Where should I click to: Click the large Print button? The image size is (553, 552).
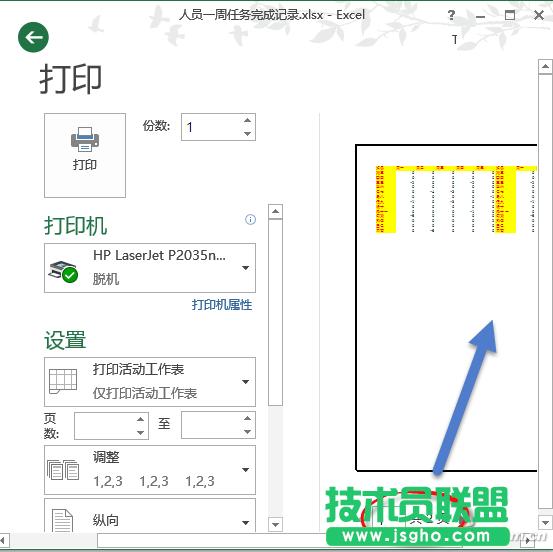tap(85, 155)
